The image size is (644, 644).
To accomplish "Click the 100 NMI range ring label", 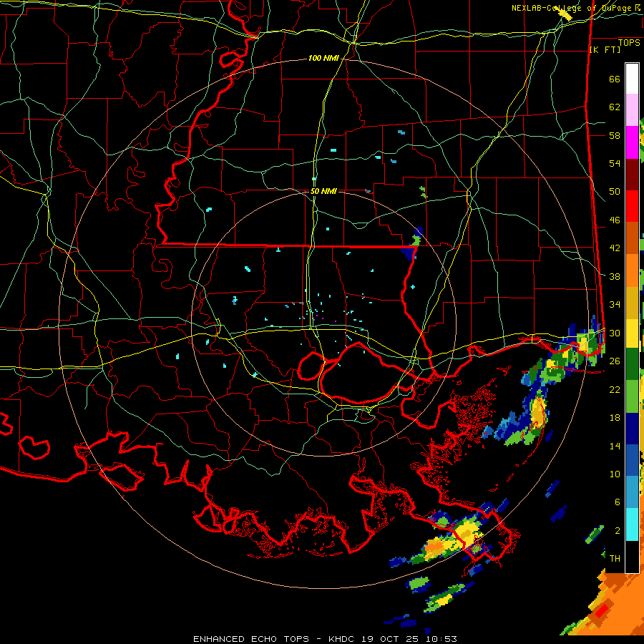I will point(323,59).
